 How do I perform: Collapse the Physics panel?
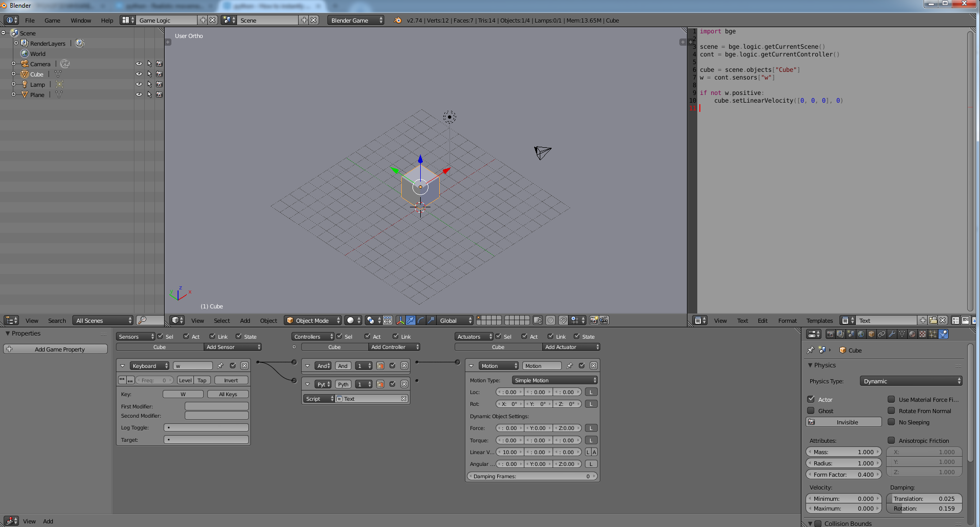click(810, 365)
